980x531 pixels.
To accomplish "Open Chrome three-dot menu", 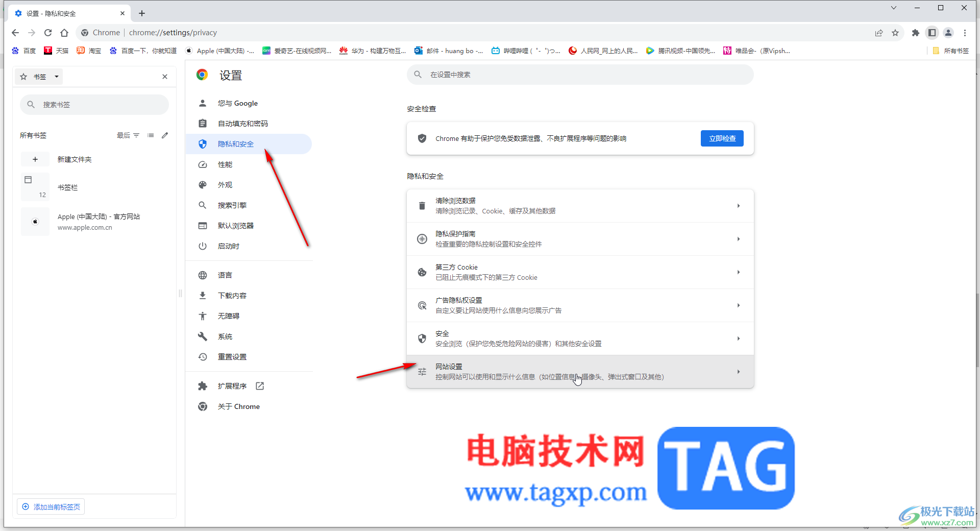I will [965, 33].
